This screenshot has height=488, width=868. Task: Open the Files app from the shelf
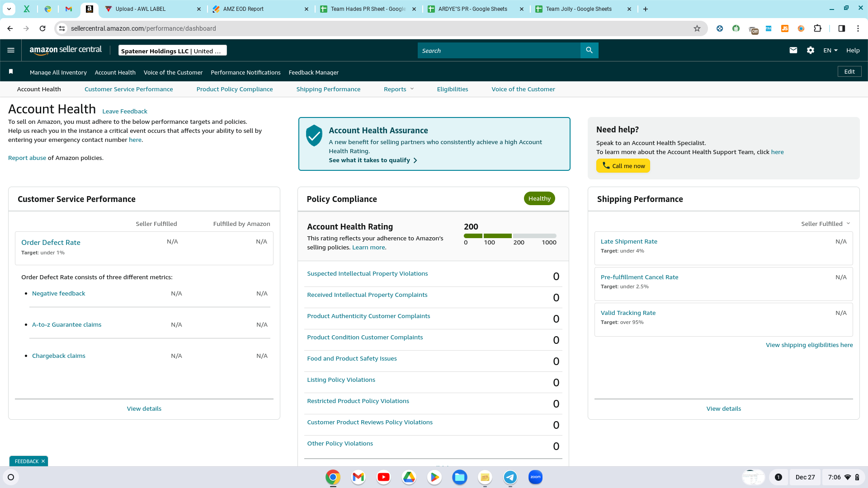coord(459,477)
